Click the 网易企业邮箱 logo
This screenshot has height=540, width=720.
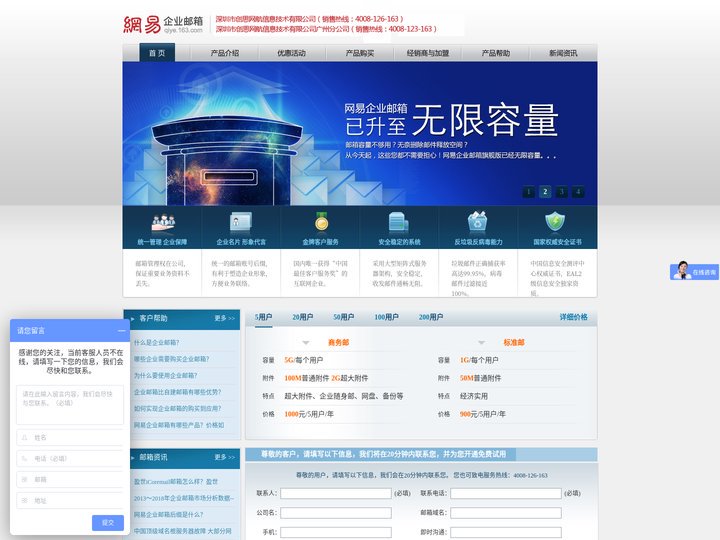click(x=163, y=24)
